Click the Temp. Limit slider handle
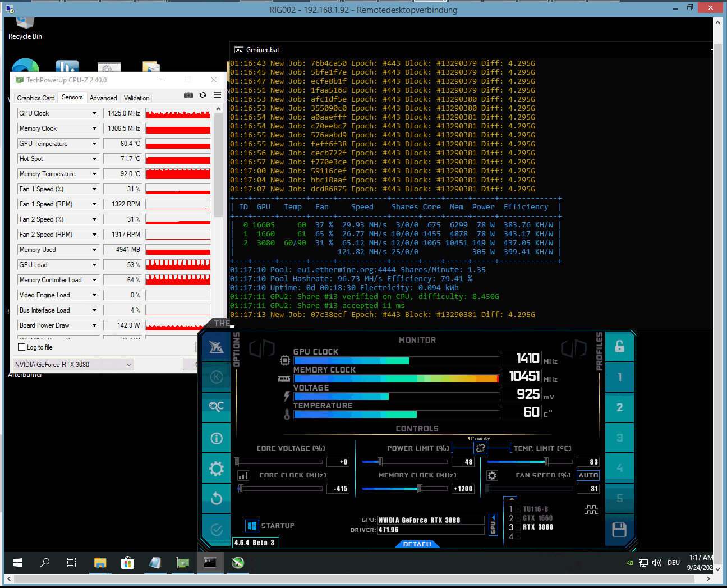Viewport: 727px width, 588px height. tap(546, 462)
